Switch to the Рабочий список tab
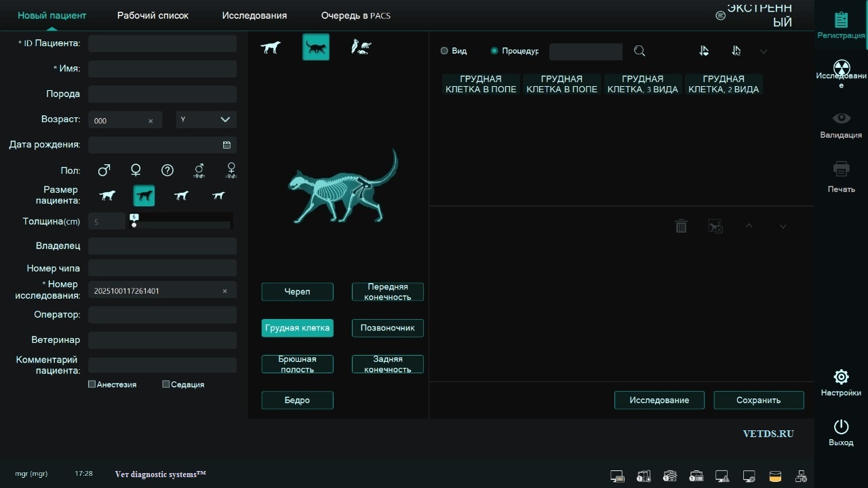 pos(153,16)
